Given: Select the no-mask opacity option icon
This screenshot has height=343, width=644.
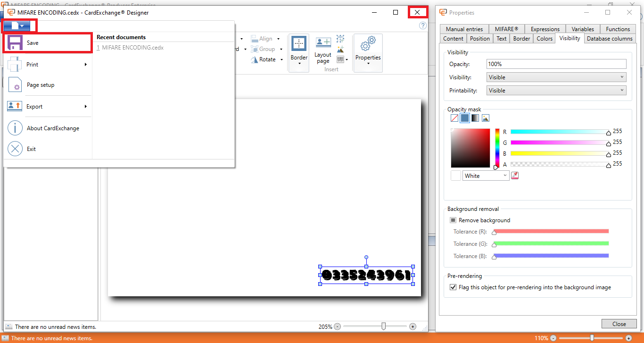Looking at the screenshot, I should click(x=454, y=118).
